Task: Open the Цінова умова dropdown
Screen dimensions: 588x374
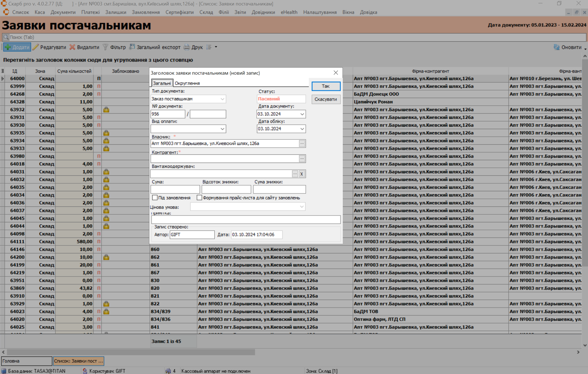Action: (x=302, y=207)
